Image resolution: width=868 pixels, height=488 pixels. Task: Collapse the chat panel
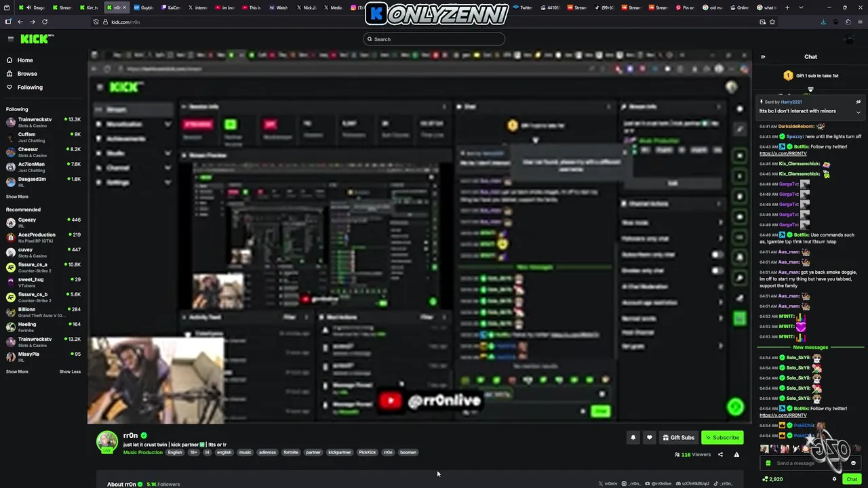[x=763, y=57]
